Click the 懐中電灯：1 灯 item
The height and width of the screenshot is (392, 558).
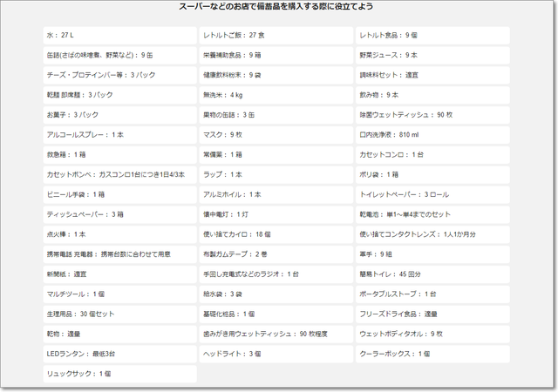(x=276, y=214)
